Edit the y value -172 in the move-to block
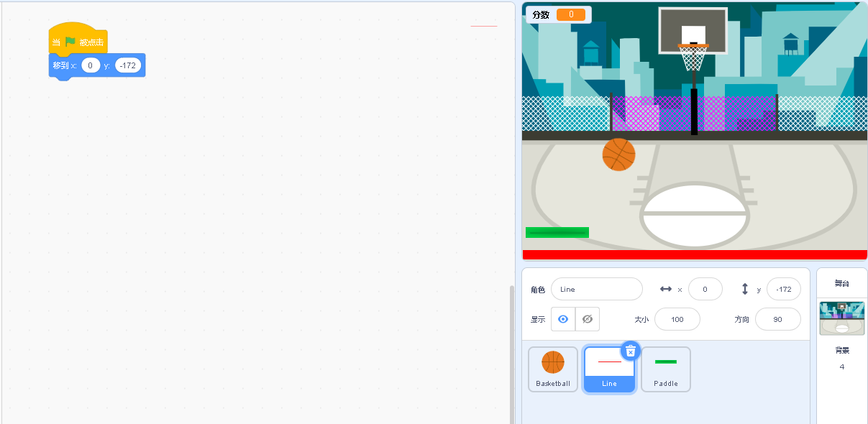The image size is (868, 424). pos(128,65)
